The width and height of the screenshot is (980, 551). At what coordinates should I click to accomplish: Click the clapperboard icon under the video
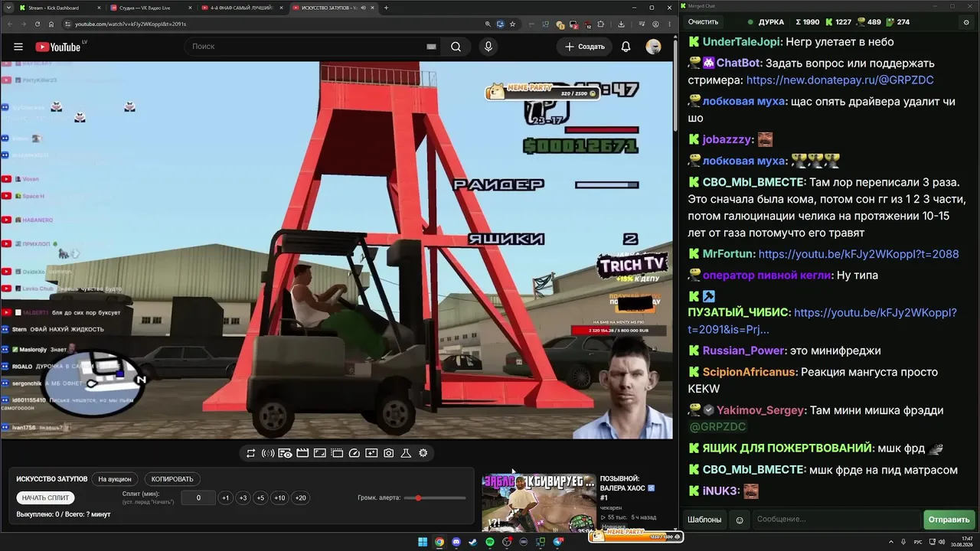302,453
